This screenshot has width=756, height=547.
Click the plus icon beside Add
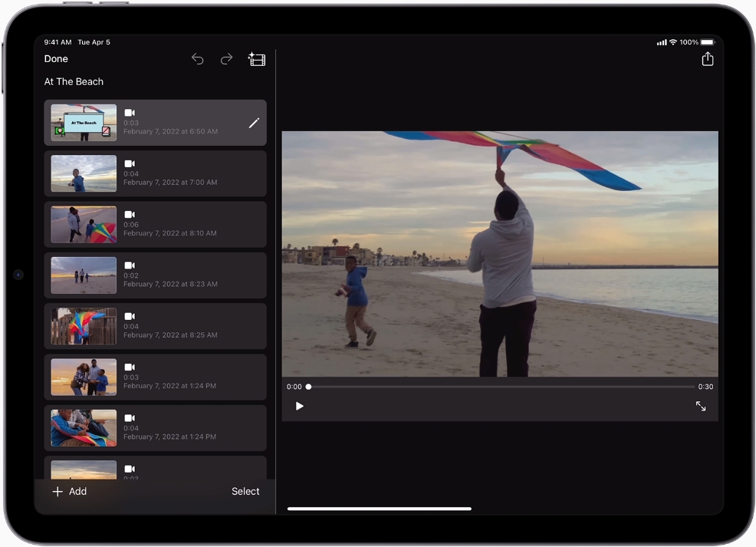click(x=58, y=492)
